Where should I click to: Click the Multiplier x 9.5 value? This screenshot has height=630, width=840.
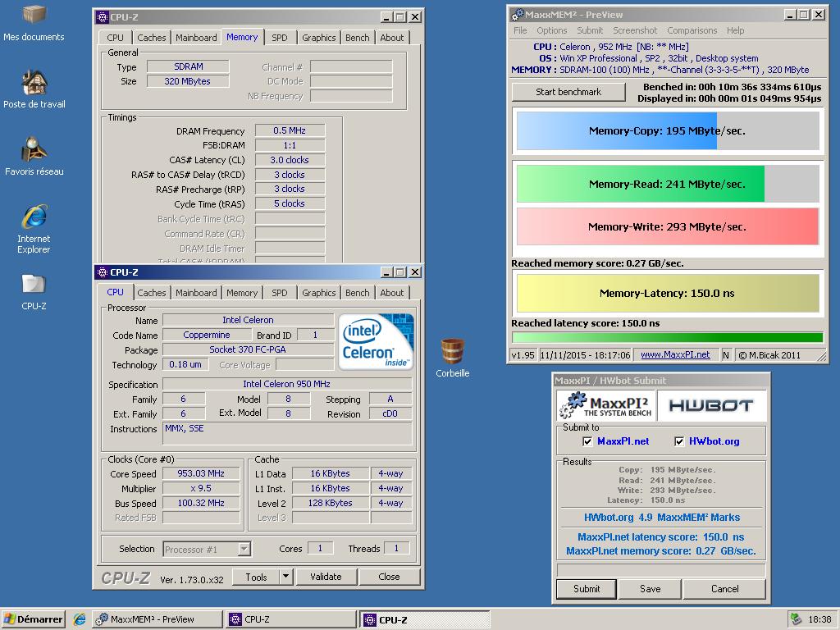click(x=201, y=489)
